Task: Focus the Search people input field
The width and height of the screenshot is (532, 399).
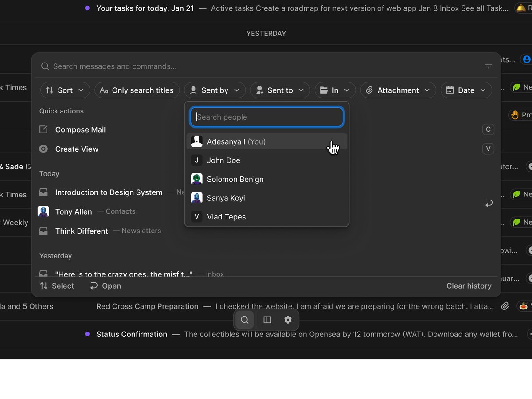Action: pos(267,117)
